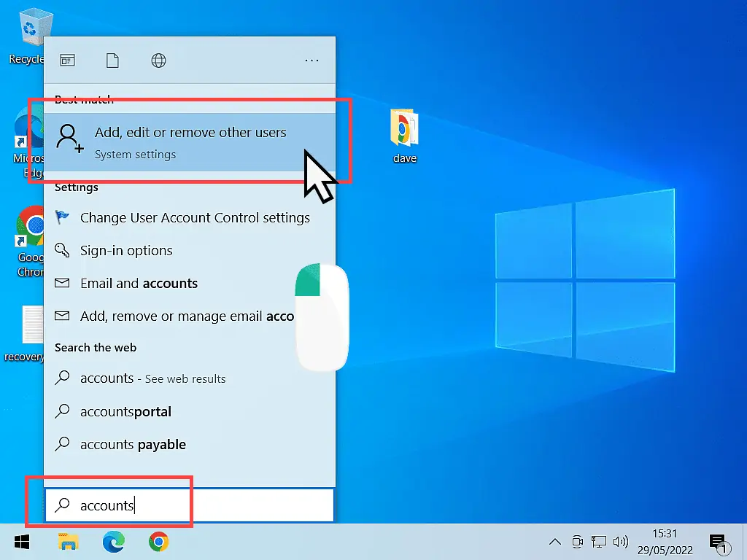Switch to the Documents search filter

[x=112, y=61]
